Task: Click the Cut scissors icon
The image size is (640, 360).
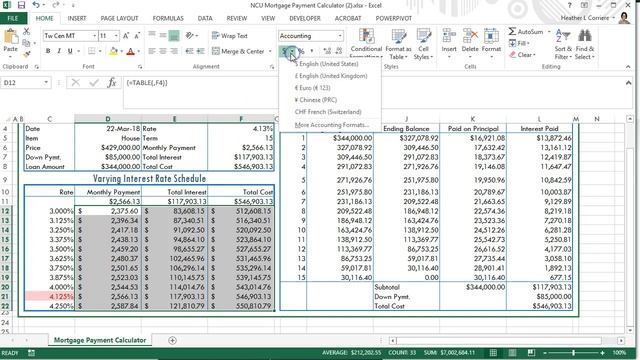Action: [x=27, y=31]
